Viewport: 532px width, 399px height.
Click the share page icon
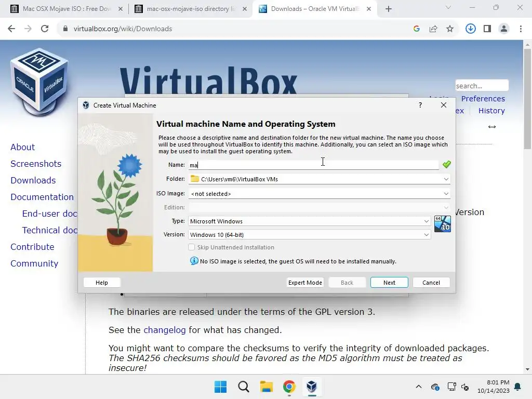pyautogui.click(x=433, y=29)
